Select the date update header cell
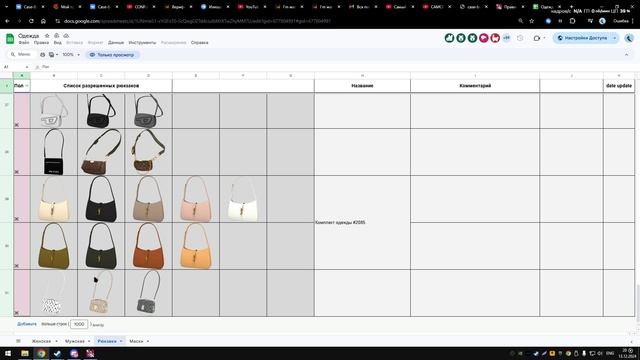640x360 pixels. coord(619,86)
